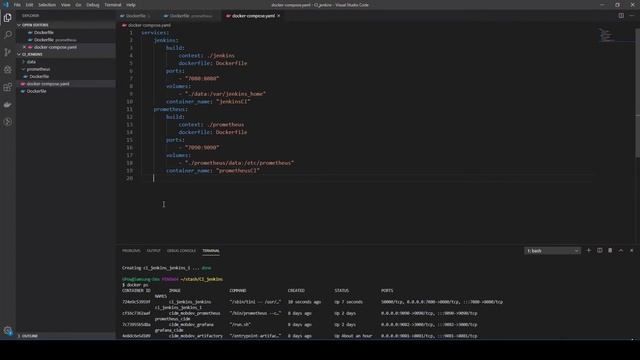Click the Explorer header title in sidebar
The image size is (640, 360).
tap(31, 16)
